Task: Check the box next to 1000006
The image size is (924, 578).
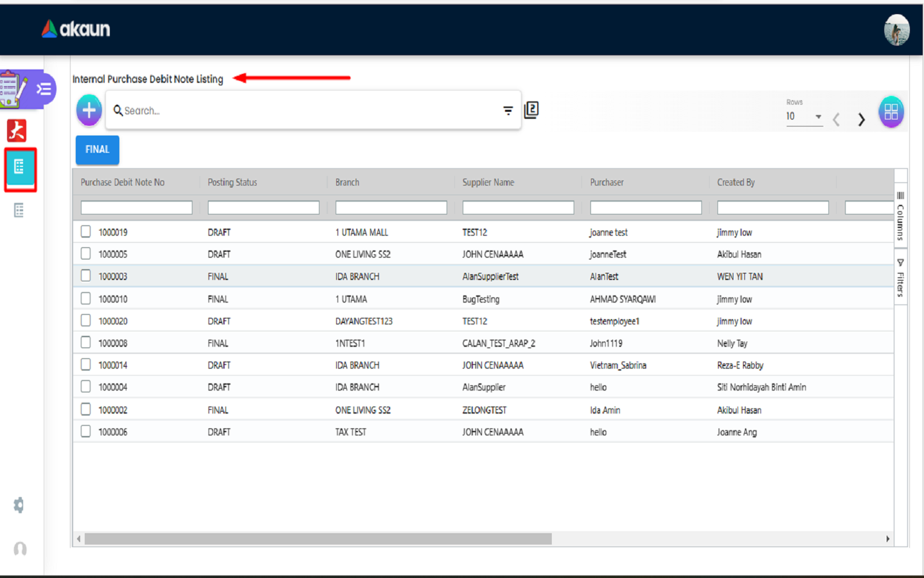Action: click(x=86, y=432)
